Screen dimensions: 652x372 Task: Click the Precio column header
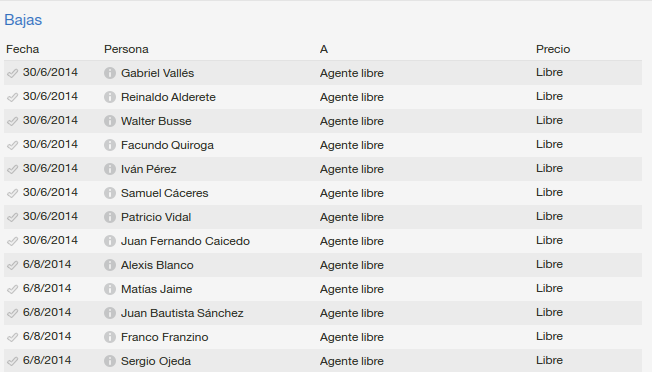pyautogui.click(x=553, y=49)
